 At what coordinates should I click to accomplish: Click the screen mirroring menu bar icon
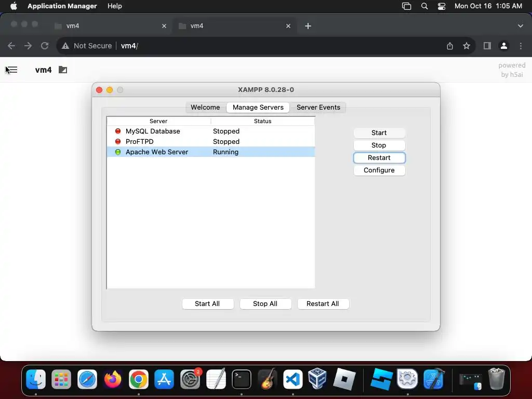(406, 6)
